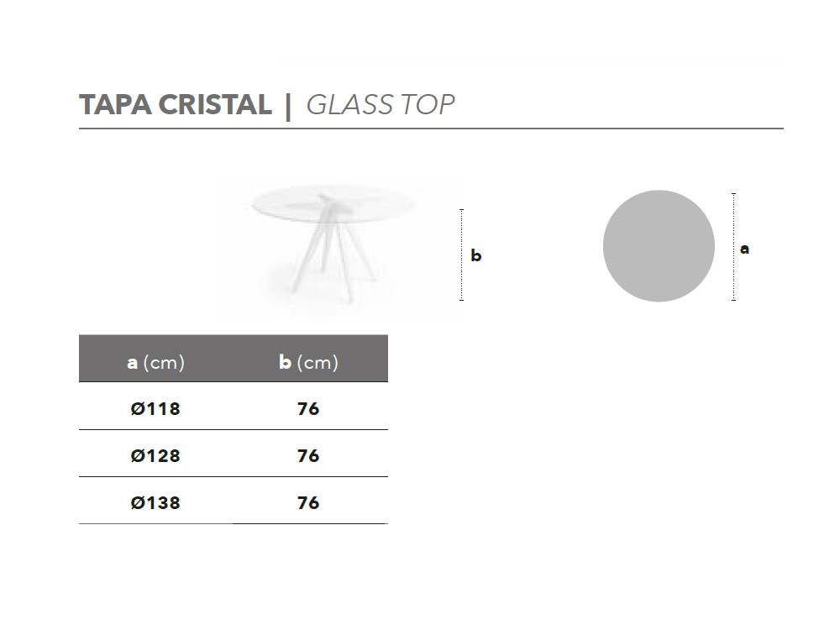The width and height of the screenshot is (840, 630).
Task: Click the TAPA CRISTAL heading
Action: click(176, 104)
